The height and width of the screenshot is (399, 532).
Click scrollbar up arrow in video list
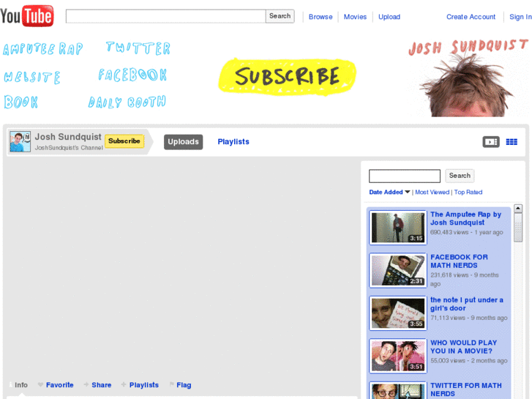click(518, 208)
